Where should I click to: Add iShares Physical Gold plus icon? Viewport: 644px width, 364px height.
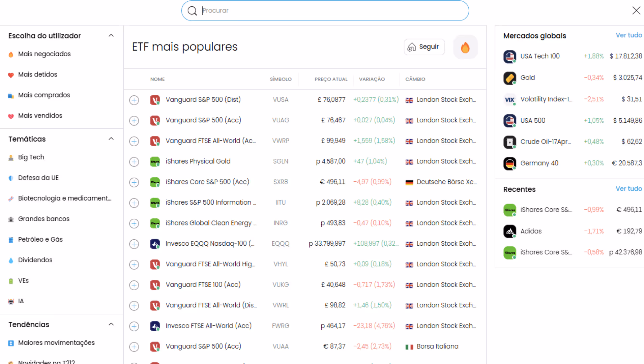click(134, 162)
